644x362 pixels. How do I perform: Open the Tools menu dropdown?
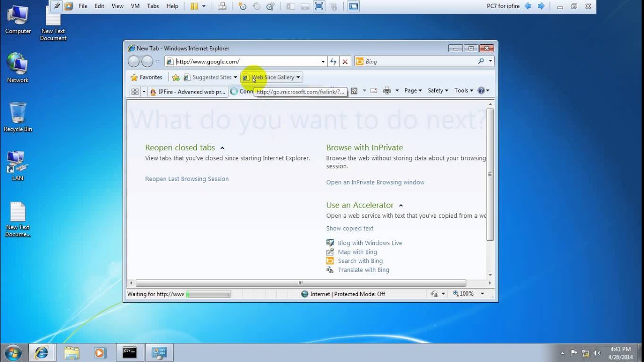(x=464, y=90)
